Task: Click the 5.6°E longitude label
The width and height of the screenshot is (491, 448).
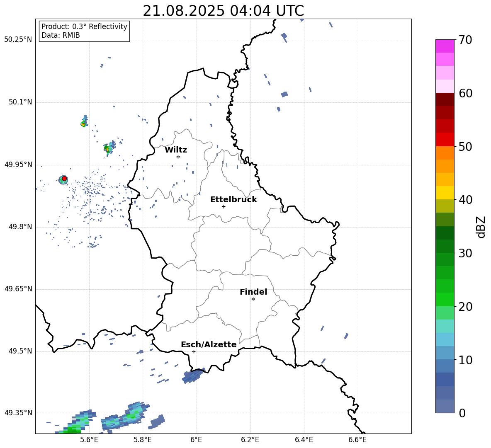Action: [89, 440]
